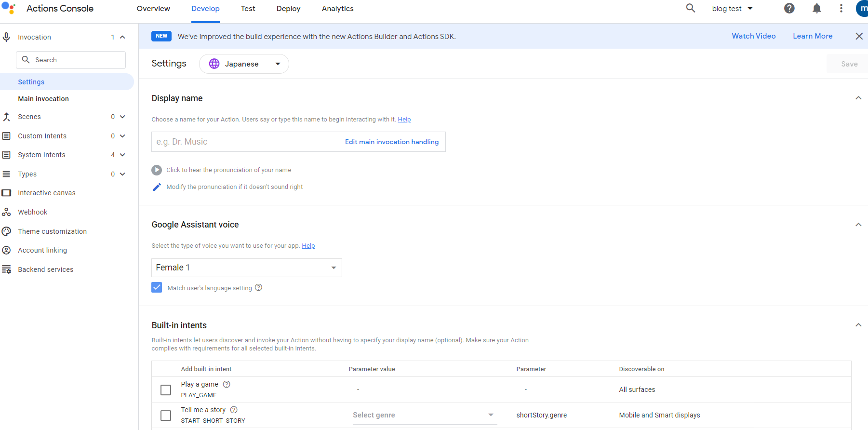
Task: Open the blog test project dropdown
Action: pyautogui.click(x=732, y=9)
